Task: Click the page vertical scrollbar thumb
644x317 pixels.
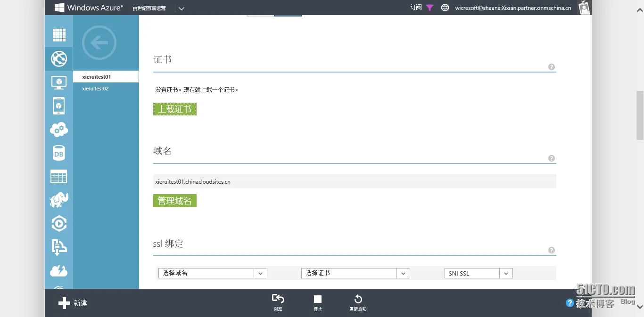Action: pos(640,115)
